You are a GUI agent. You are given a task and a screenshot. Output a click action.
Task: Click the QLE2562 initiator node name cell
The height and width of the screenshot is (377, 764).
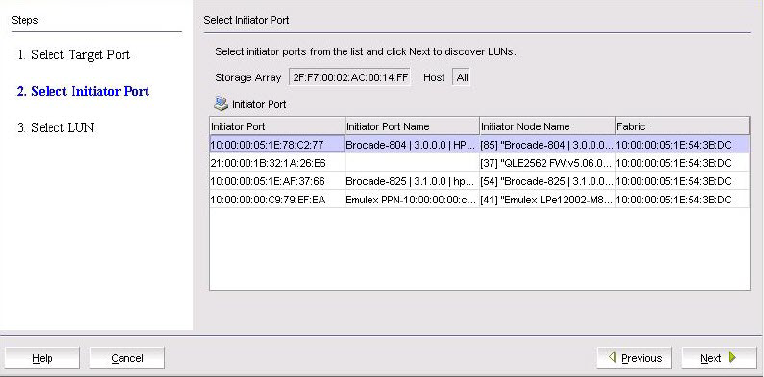[x=547, y=163]
